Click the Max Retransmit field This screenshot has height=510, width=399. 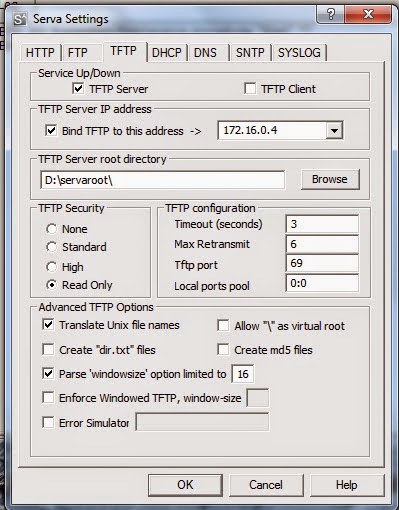coord(322,244)
